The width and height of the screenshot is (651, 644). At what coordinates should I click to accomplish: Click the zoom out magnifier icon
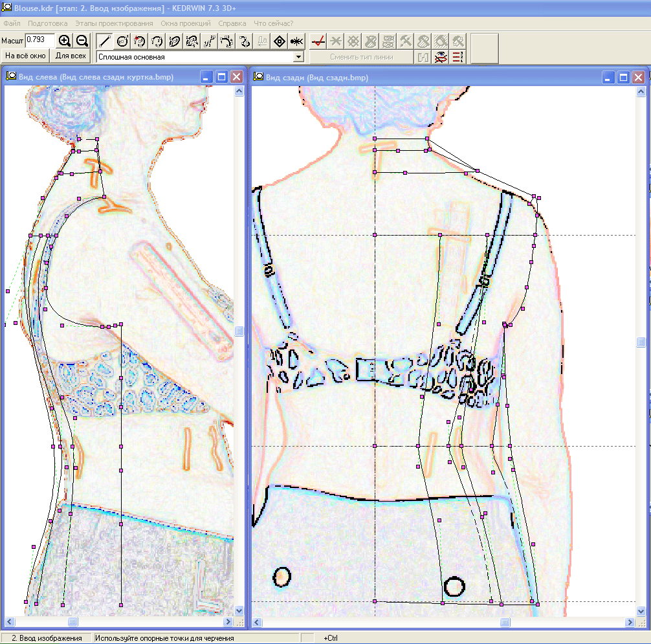(x=82, y=41)
